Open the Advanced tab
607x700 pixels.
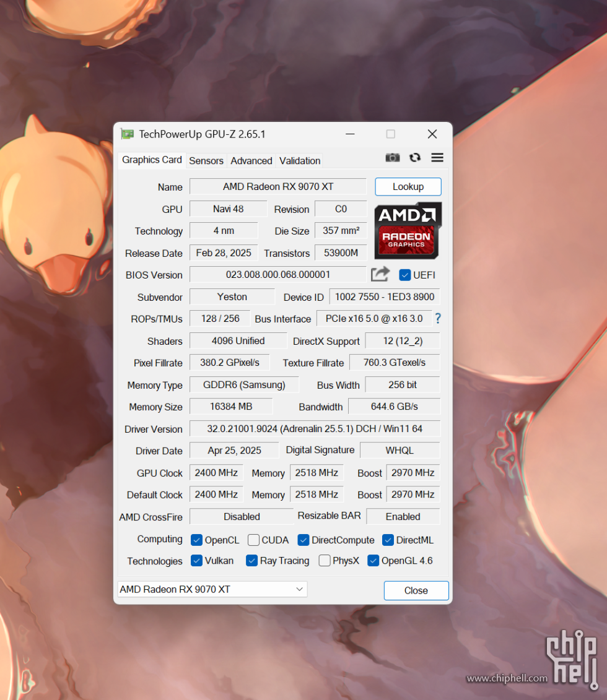[251, 161]
